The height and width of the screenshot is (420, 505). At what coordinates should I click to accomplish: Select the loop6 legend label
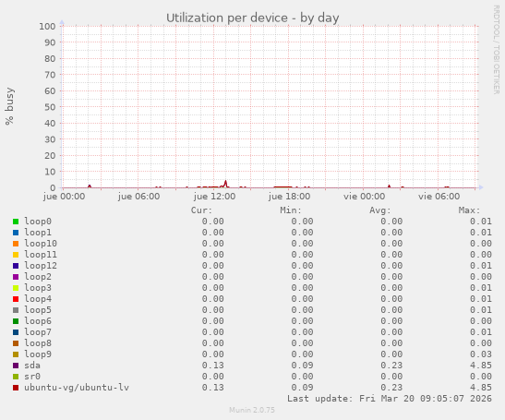click(38, 321)
